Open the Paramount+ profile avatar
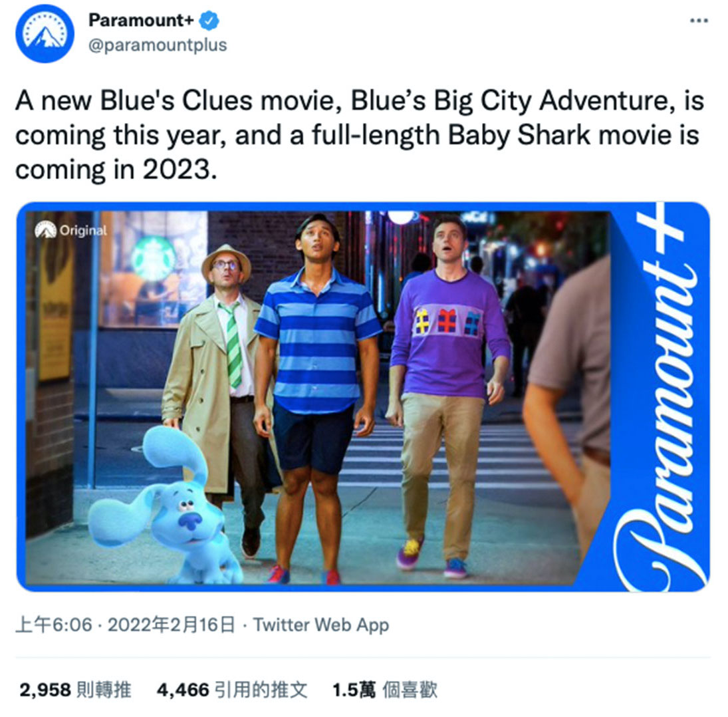This screenshot has height=717, width=728. (45, 33)
